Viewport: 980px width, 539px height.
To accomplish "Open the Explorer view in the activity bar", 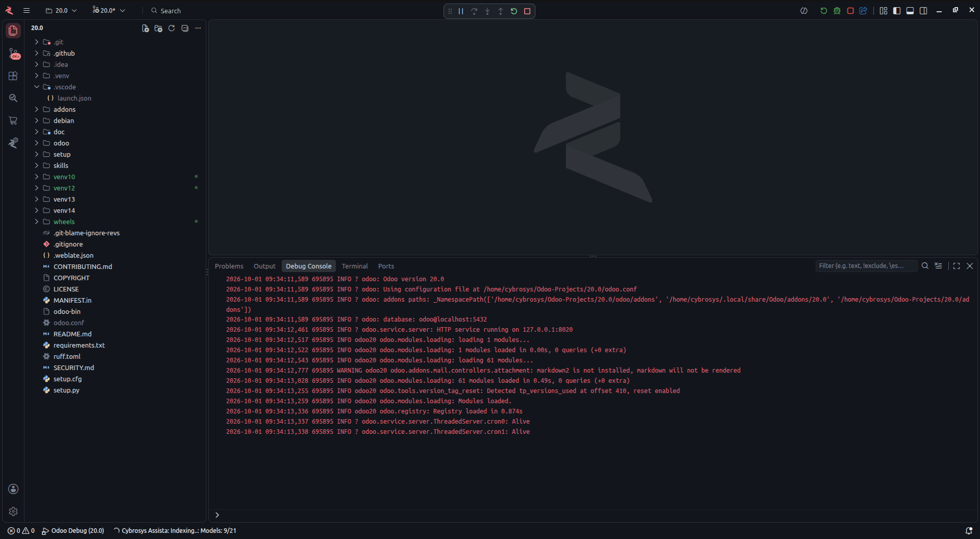I will click(13, 31).
